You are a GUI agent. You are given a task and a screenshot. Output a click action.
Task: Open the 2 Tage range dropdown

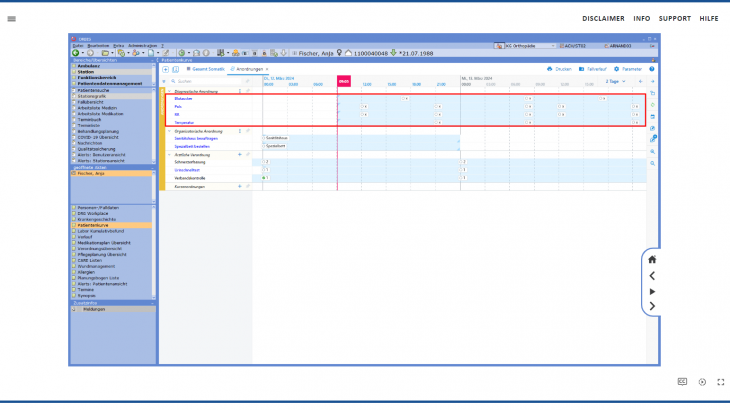point(614,81)
